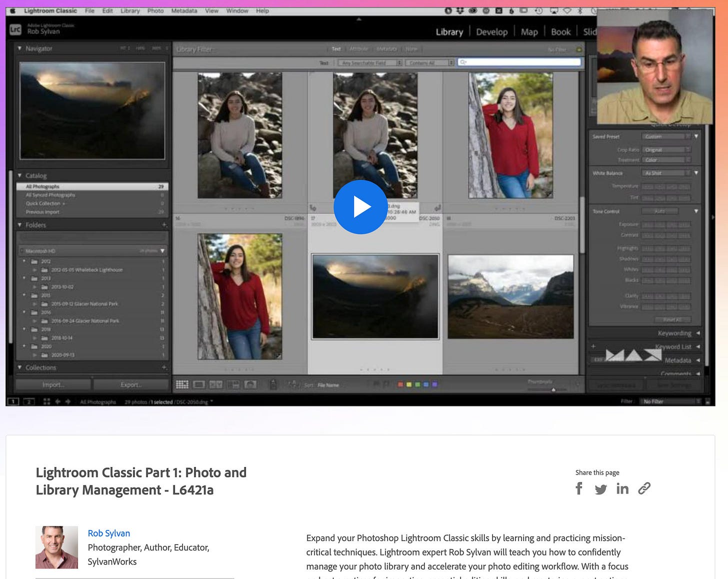Switch to Survey view in toolbar
The height and width of the screenshot is (579, 728).
click(x=233, y=384)
